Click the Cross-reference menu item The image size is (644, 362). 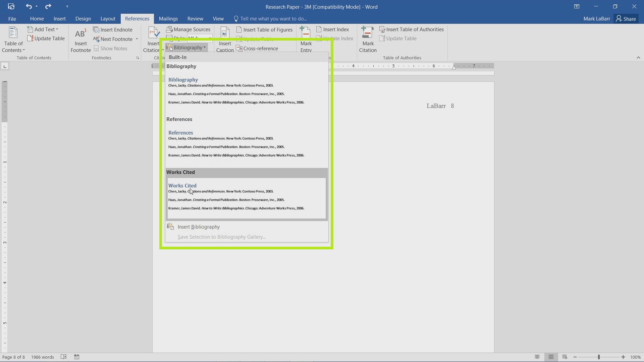261,48
